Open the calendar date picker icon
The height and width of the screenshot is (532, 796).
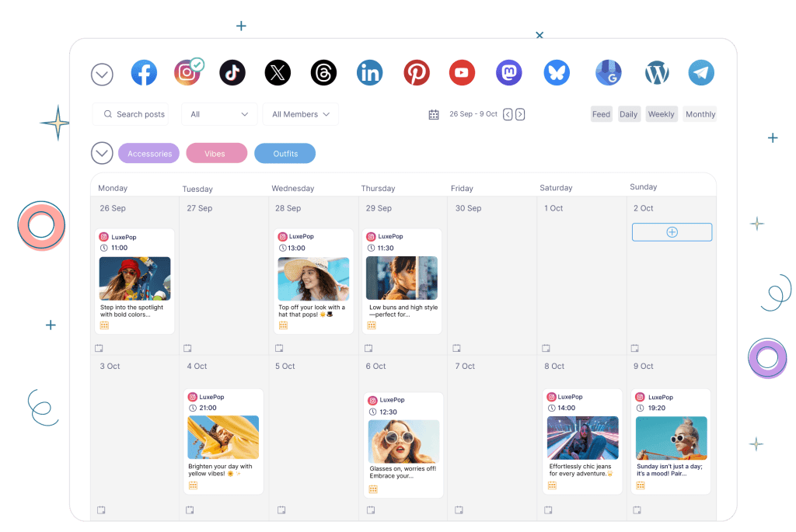(x=434, y=115)
